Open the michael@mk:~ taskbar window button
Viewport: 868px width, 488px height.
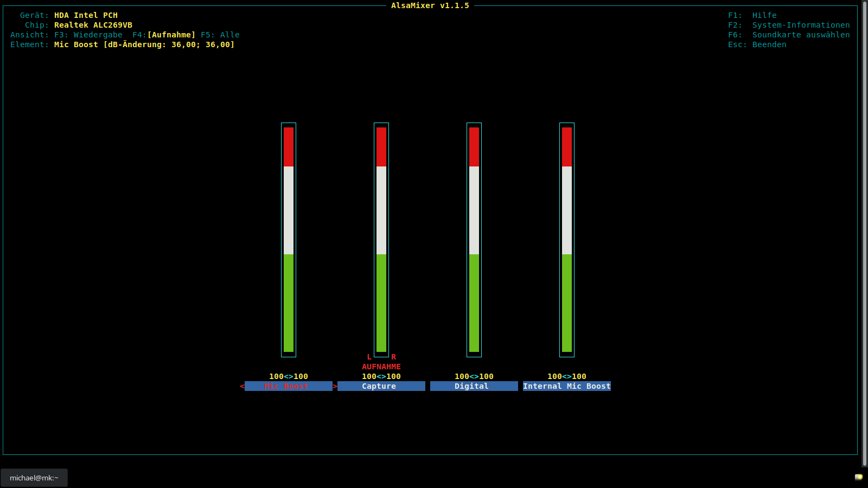[x=34, y=478]
